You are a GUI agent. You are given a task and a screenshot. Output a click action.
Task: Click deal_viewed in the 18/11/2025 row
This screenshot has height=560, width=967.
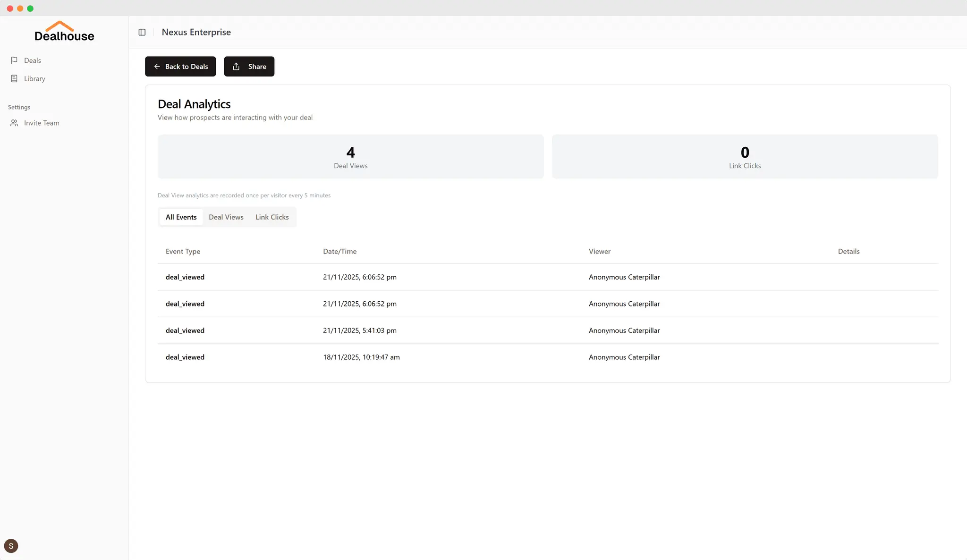pos(185,357)
